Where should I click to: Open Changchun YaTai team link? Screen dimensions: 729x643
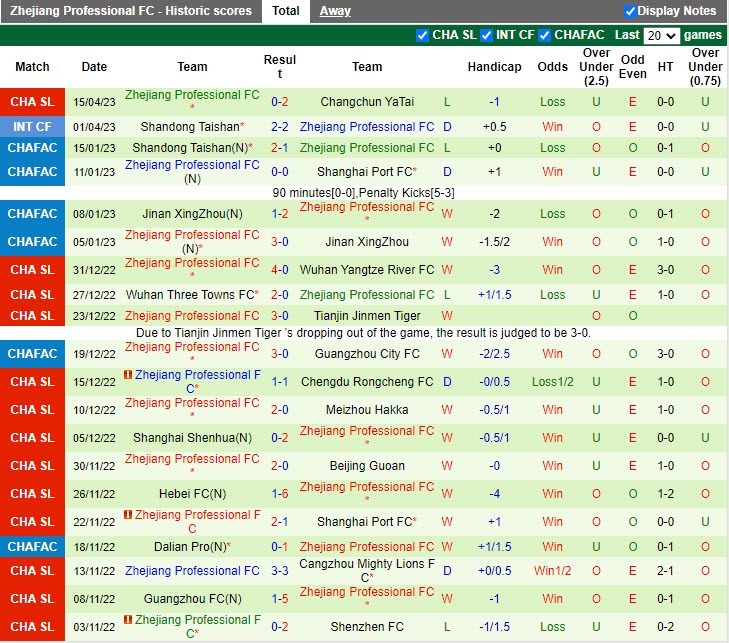pos(367,102)
